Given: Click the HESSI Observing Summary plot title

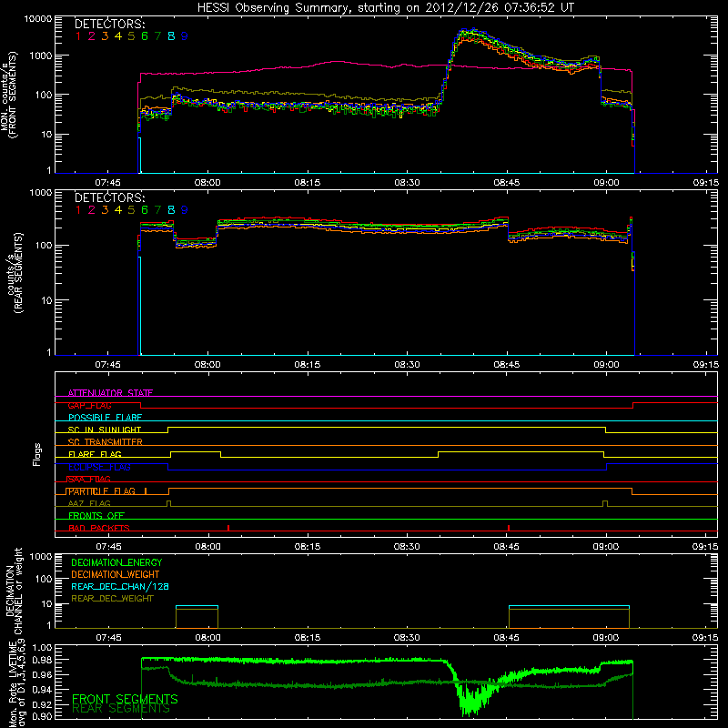Looking at the screenshot, I should (385, 8).
